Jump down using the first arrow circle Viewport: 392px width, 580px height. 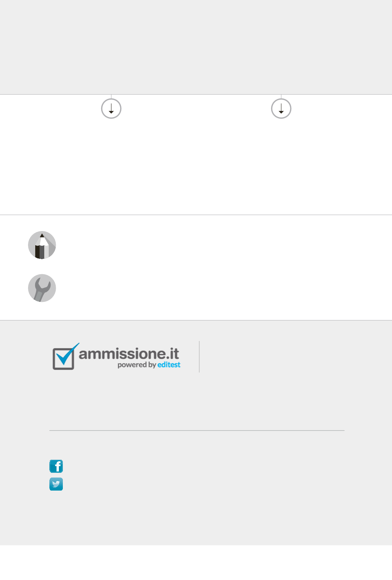click(111, 109)
